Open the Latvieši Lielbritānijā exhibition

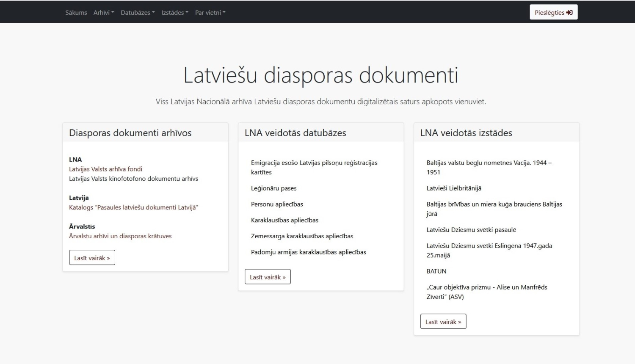click(x=454, y=188)
